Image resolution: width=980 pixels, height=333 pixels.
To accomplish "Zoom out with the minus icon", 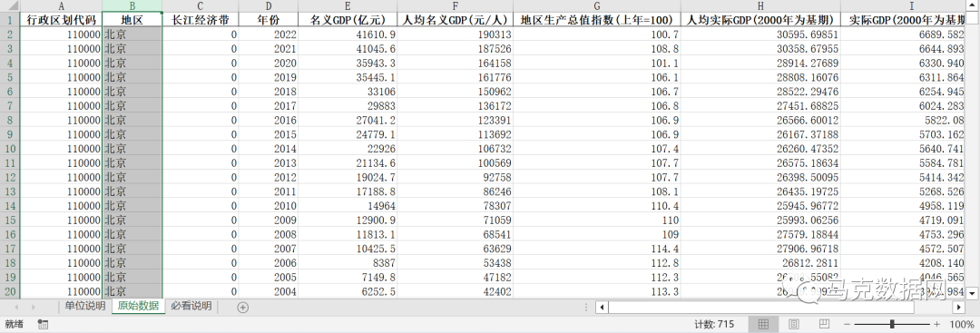I will click(x=847, y=324).
